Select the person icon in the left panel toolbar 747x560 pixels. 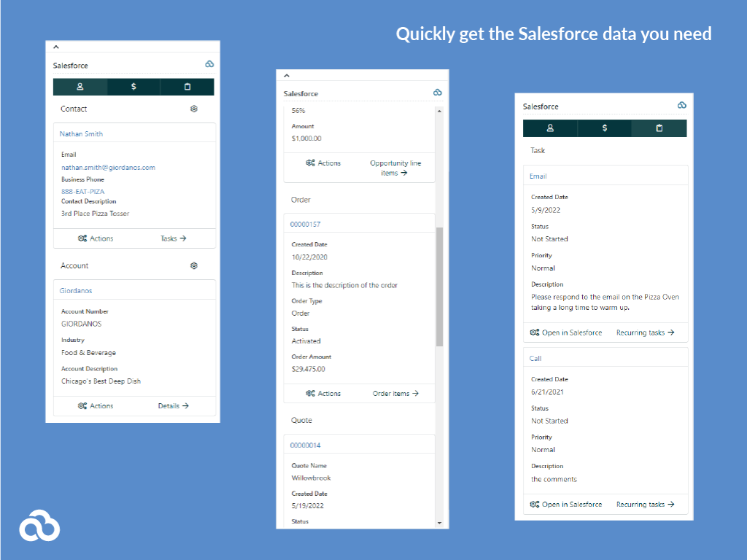[x=80, y=86]
